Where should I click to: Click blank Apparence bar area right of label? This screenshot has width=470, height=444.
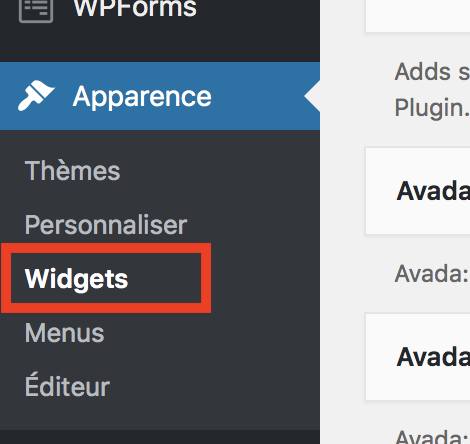tap(257, 96)
